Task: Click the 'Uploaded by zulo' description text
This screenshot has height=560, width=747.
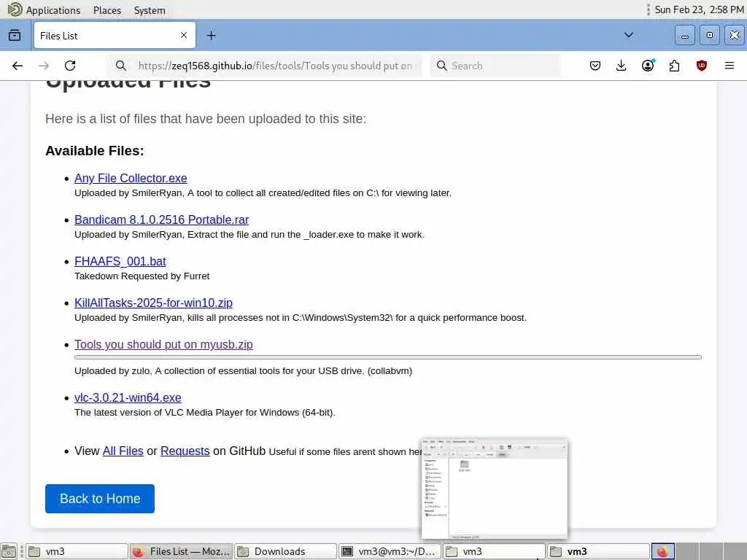Action: pos(243,370)
